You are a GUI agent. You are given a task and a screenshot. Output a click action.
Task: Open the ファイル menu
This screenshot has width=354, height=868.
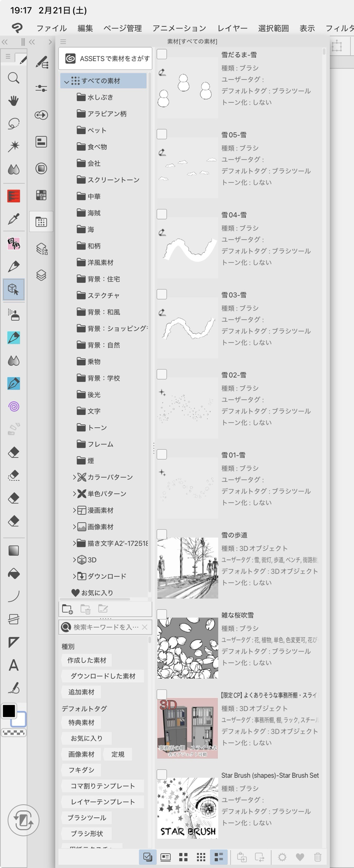51,28
